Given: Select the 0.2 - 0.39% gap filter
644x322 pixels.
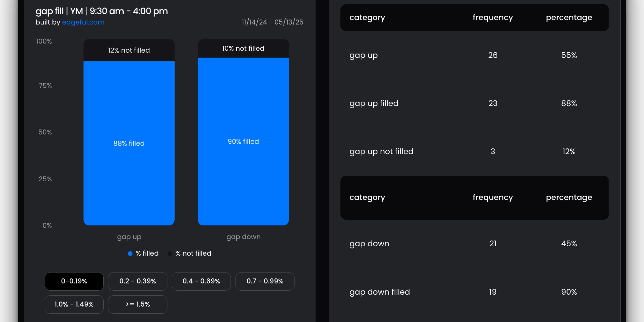Looking at the screenshot, I should [138, 281].
